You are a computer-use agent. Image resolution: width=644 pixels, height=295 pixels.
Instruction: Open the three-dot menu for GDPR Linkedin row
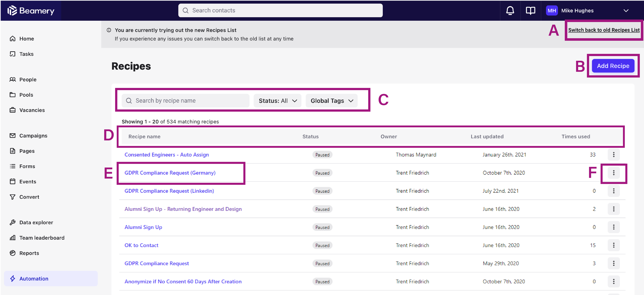(613, 191)
